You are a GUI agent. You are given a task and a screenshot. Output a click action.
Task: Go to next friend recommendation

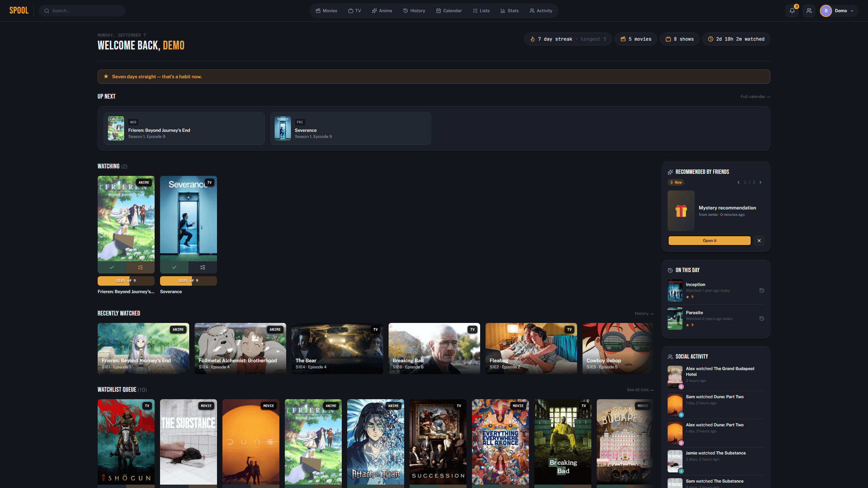coord(761,182)
